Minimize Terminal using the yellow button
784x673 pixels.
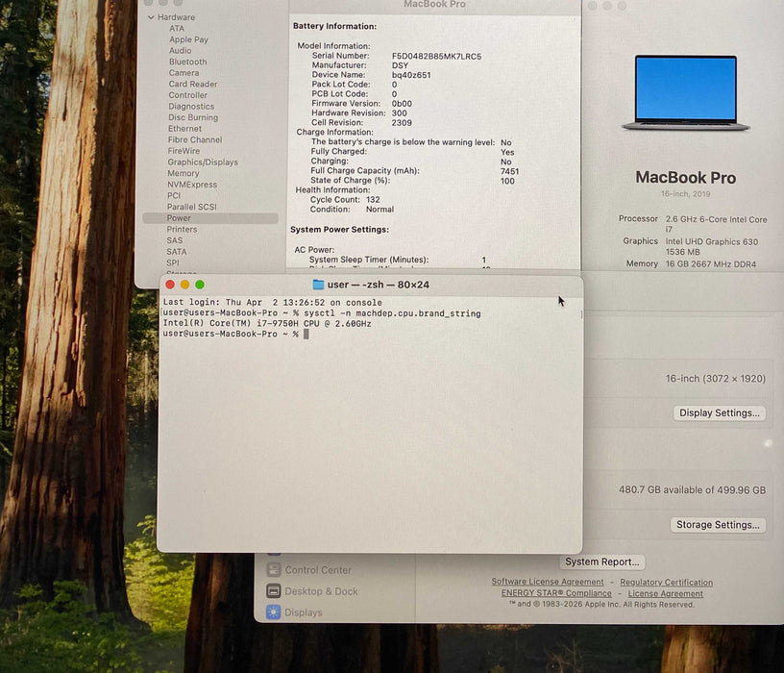pyautogui.click(x=184, y=285)
